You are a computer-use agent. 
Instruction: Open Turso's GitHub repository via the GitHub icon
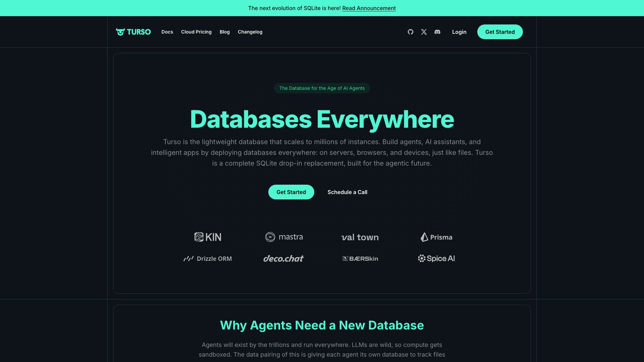click(x=411, y=32)
